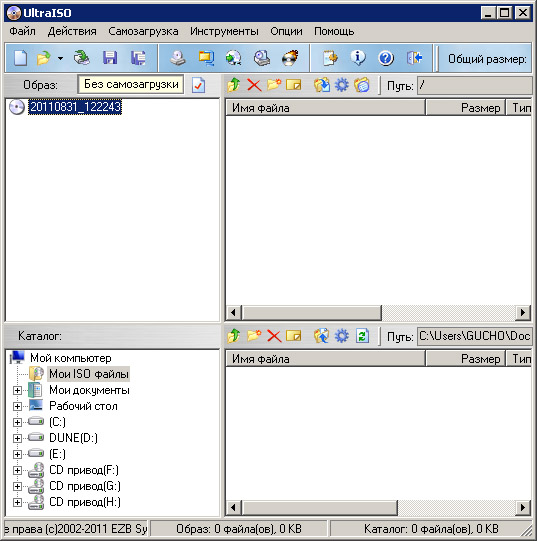Screen dimensions: 537x541
Task: Select Мои ISO файлы in the tree
Action: [x=89, y=374]
